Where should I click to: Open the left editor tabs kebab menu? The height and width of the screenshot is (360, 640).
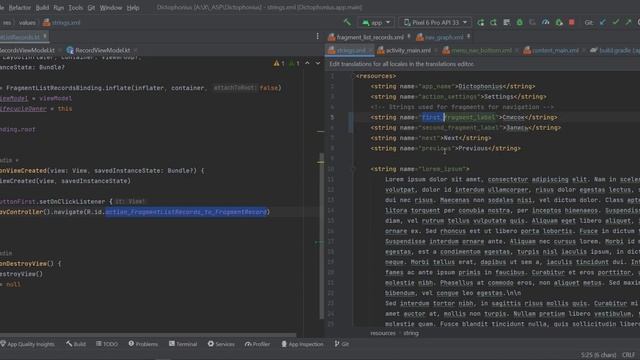point(318,36)
